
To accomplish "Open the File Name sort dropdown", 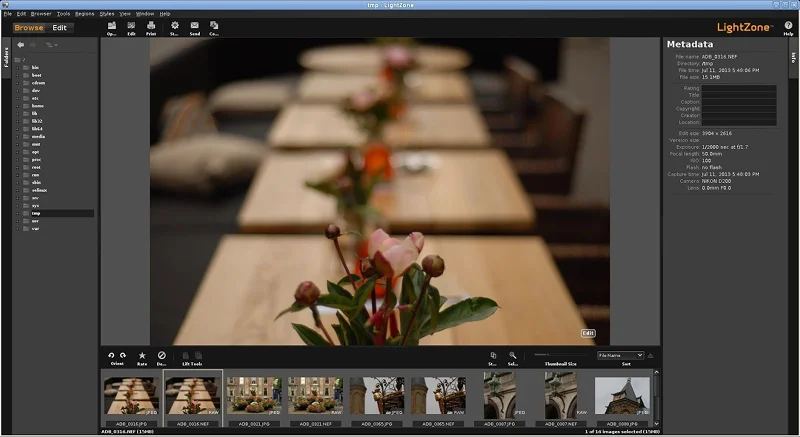I will point(620,355).
